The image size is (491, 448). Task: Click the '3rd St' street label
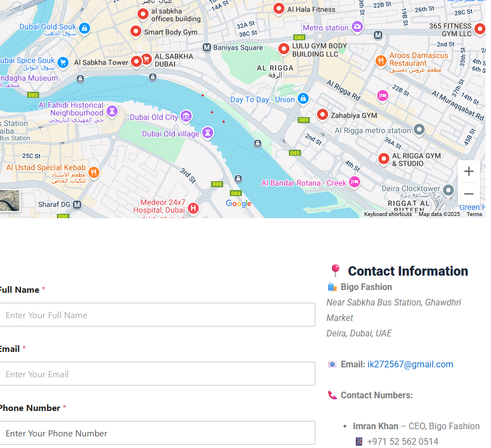tap(188, 176)
